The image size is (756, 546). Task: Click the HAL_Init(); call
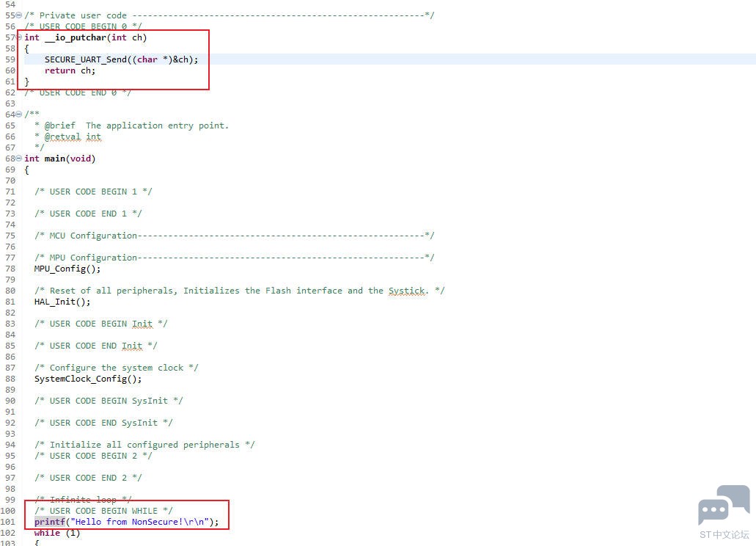62,302
